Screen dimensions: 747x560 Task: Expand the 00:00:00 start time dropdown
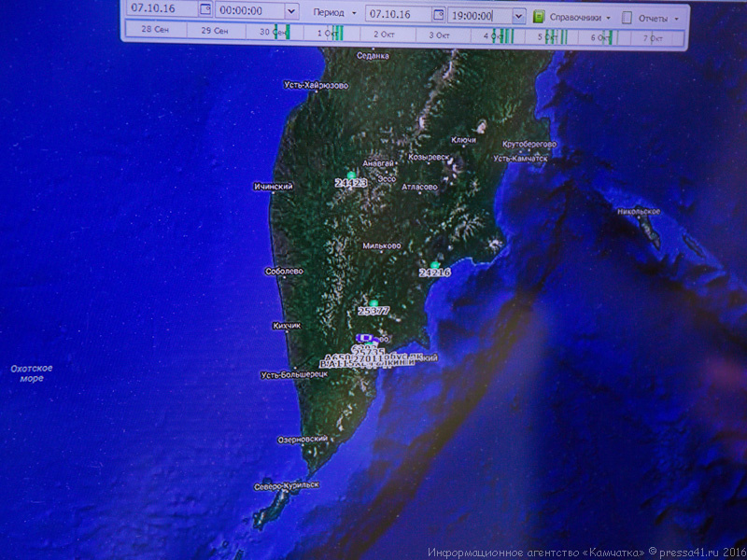291,12
